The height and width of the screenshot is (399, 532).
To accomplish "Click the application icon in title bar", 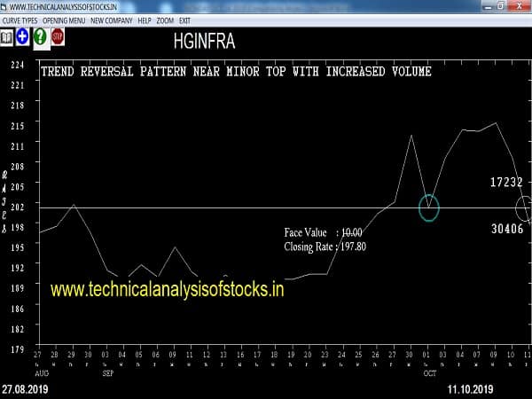I will (x=5, y=7).
